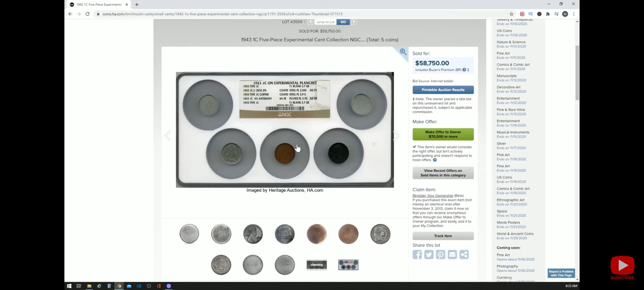Open Nature & Science auction link
This screenshot has width=644, height=290.
point(511,42)
